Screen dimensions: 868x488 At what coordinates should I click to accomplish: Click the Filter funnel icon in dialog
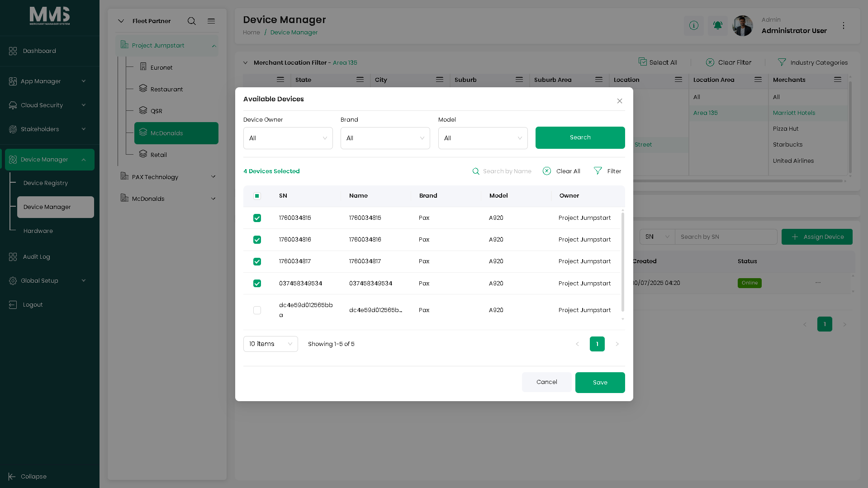598,171
